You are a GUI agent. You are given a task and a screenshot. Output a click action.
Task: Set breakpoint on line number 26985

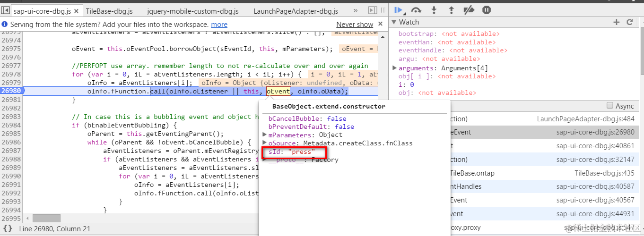point(11,134)
